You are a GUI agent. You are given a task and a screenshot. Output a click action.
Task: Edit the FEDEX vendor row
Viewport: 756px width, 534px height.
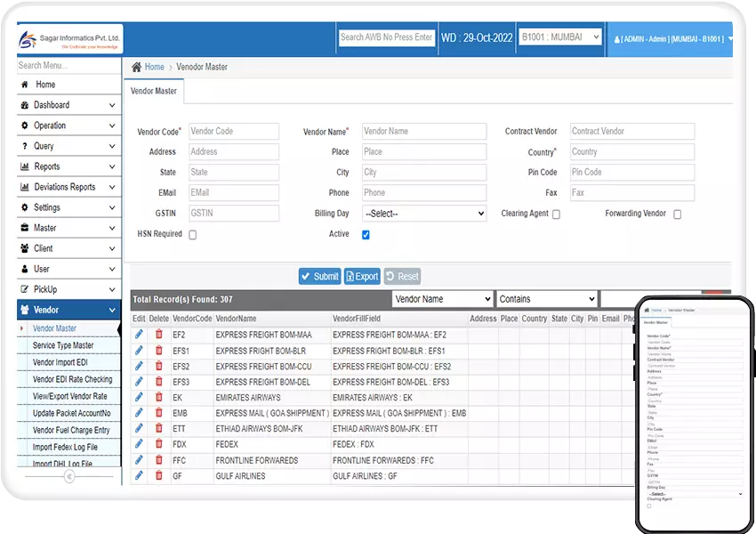(139, 444)
